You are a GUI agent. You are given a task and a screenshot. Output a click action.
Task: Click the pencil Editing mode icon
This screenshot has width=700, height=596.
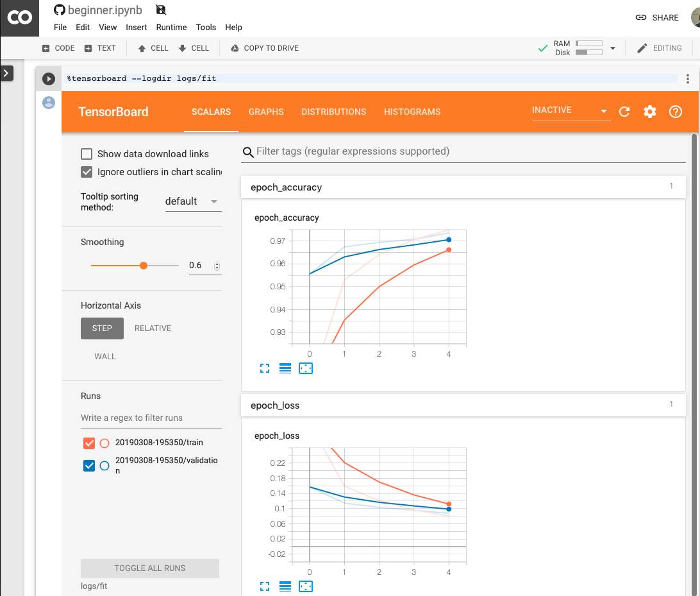(x=642, y=48)
